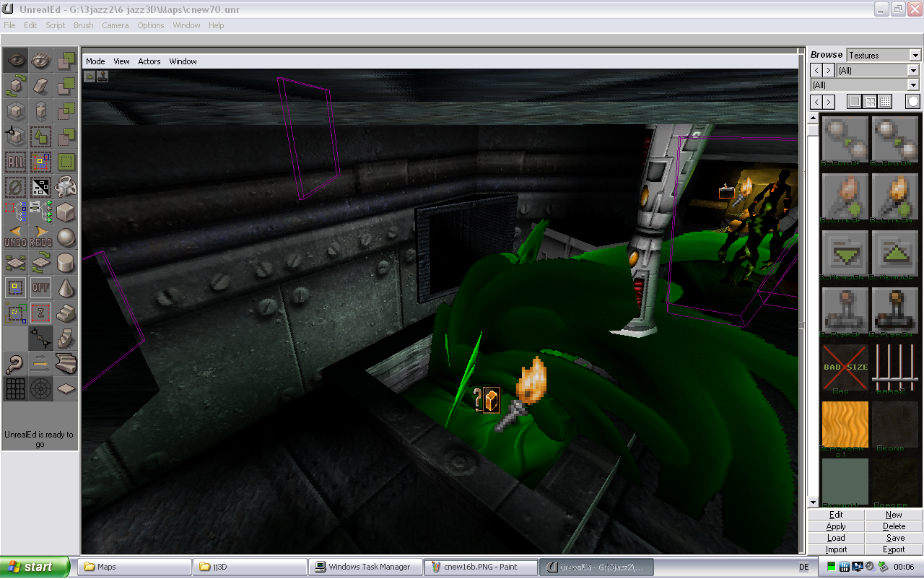The width and height of the screenshot is (924, 579).
Task: Switch to Windows Task Manager in taskbar
Action: pyautogui.click(x=365, y=567)
